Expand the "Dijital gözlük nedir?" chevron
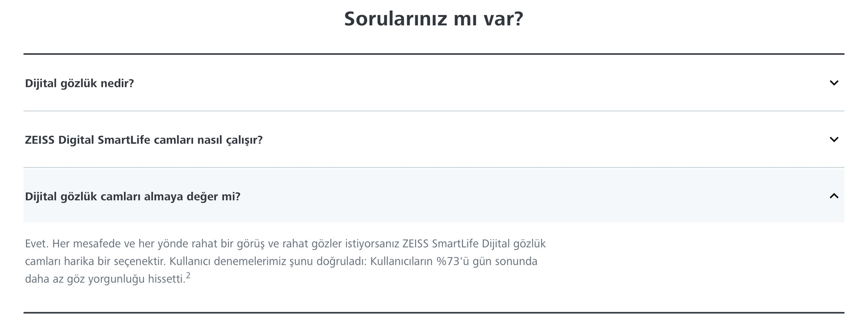Image resolution: width=868 pixels, height=319 pixels. pyautogui.click(x=833, y=83)
